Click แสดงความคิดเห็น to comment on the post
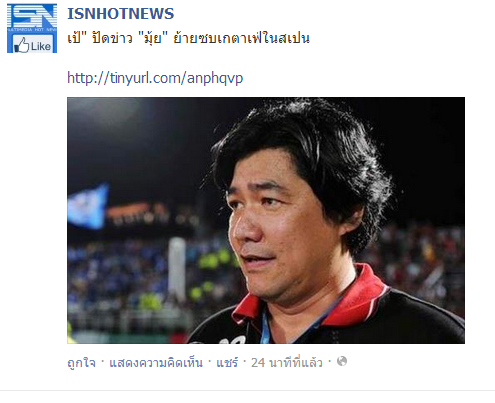 156,362
